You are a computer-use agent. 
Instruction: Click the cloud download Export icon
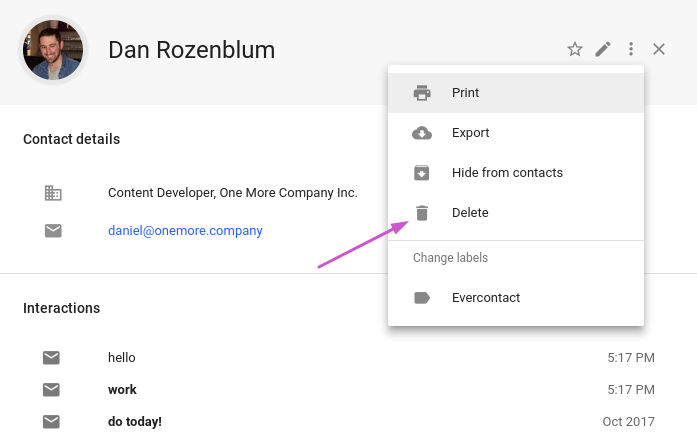coord(422,133)
